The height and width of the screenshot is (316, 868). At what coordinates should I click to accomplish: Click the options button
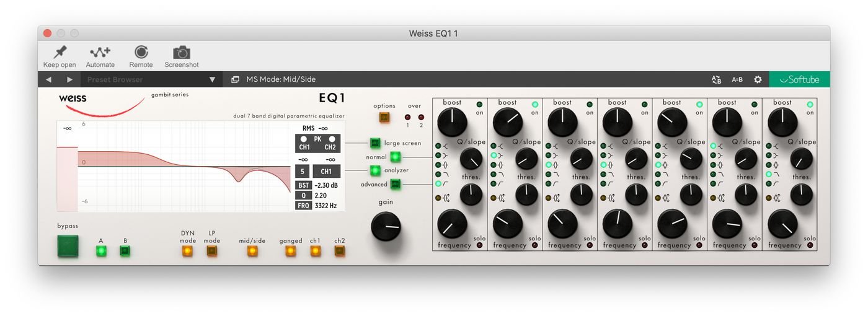click(x=384, y=116)
